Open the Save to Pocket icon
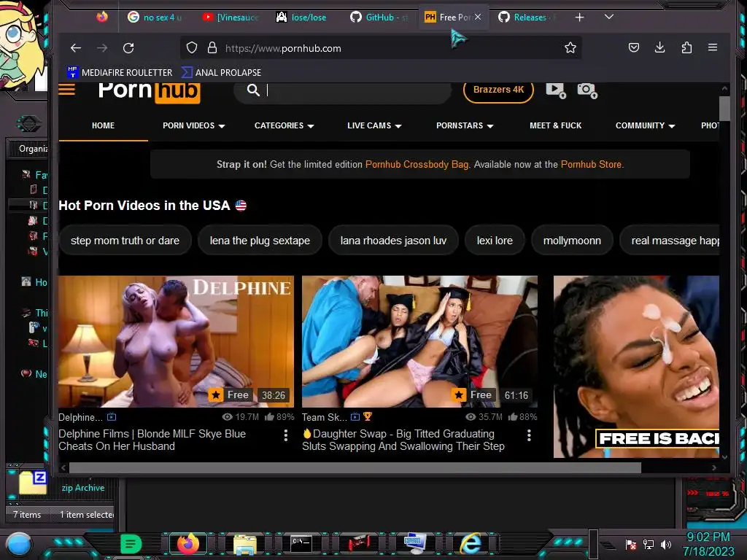 click(x=634, y=47)
